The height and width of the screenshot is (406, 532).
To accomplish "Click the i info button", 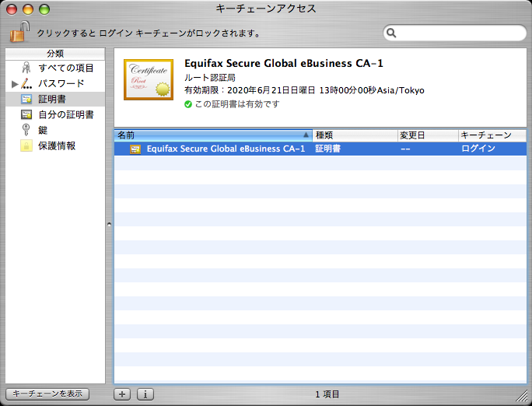I will tap(145, 394).
